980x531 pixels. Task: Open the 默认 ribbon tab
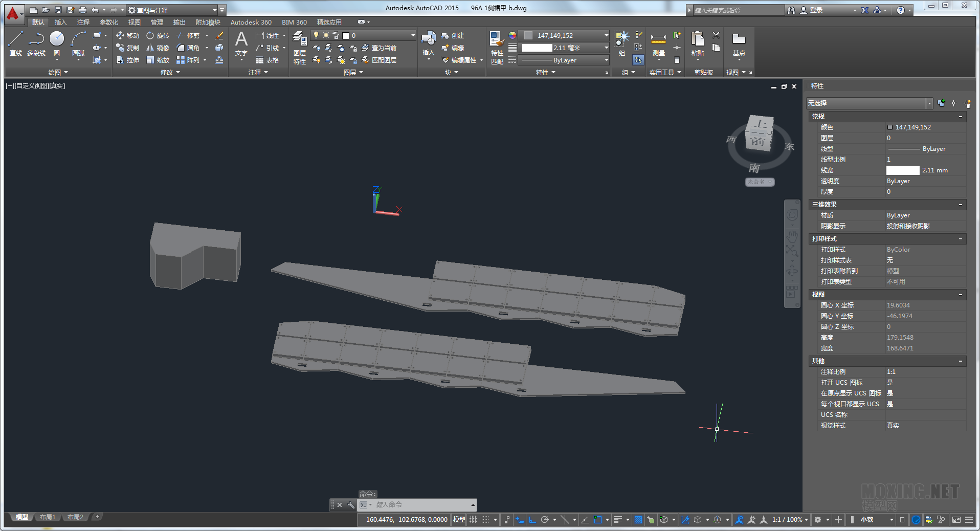coord(38,22)
